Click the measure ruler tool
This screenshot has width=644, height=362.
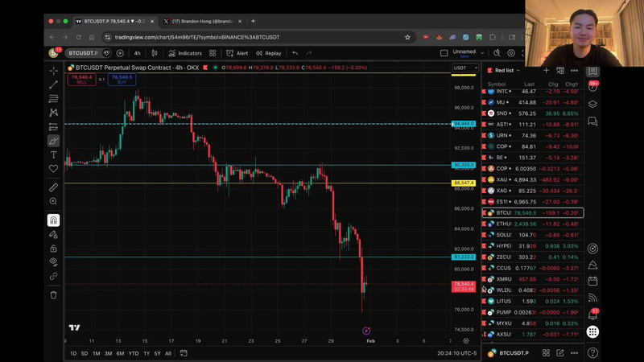54,187
